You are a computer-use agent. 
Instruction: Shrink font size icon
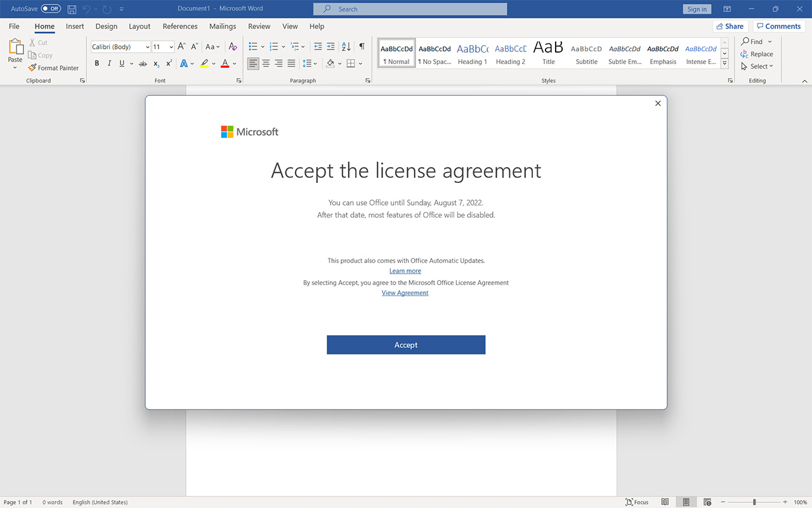(195, 46)
